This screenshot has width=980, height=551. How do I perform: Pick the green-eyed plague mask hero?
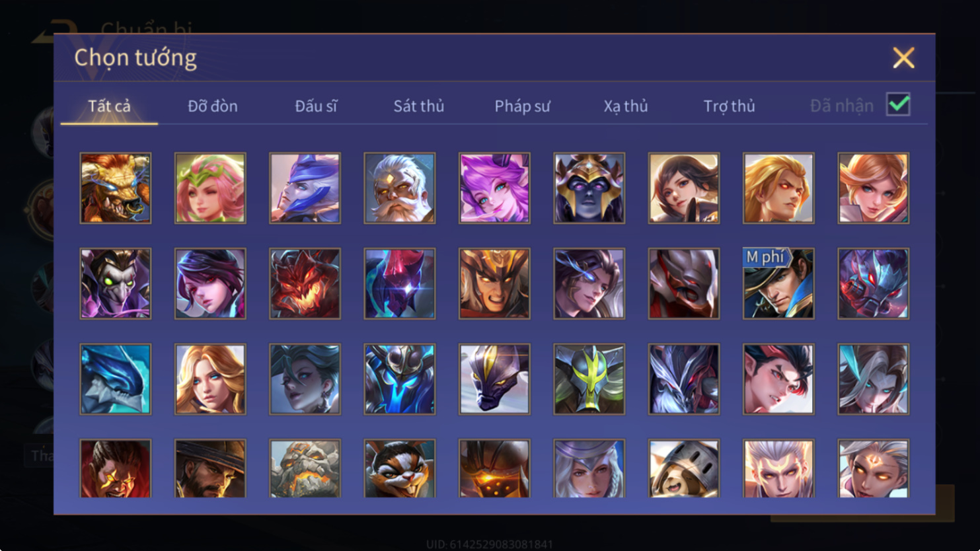point(116,283)
